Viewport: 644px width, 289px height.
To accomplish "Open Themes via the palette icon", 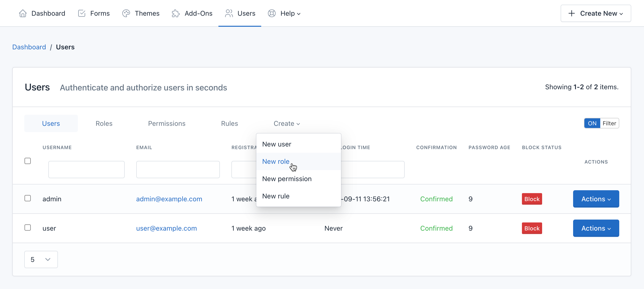I will coord(126,13).
